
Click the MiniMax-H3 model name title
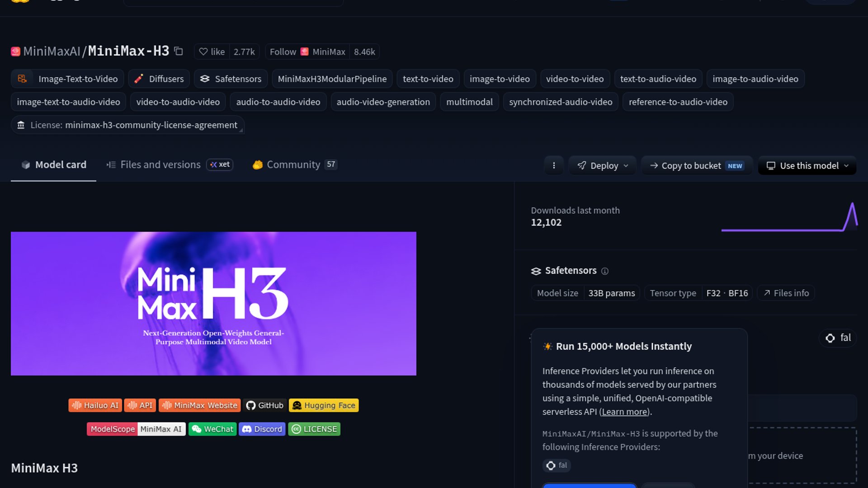(129, 51)
